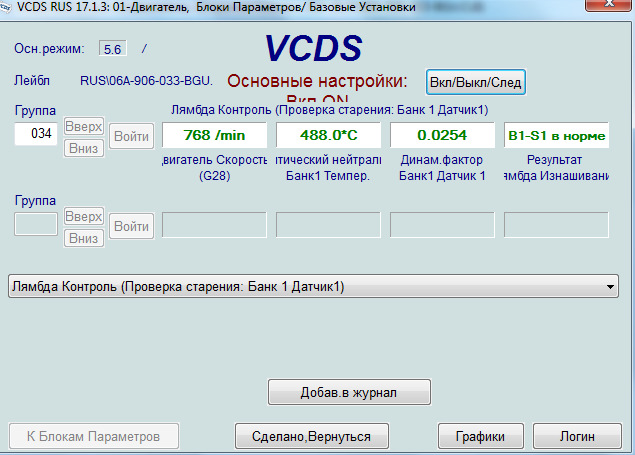Click the B1-S1 в норме result value
This screenshot has width=635, height=455.
(x=556, y=135)
